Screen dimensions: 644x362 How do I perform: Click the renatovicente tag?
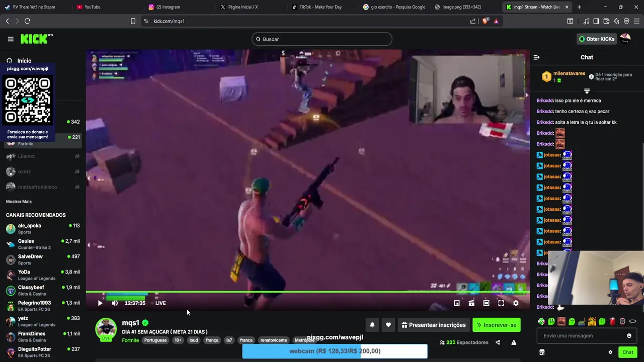pos(274,340)
